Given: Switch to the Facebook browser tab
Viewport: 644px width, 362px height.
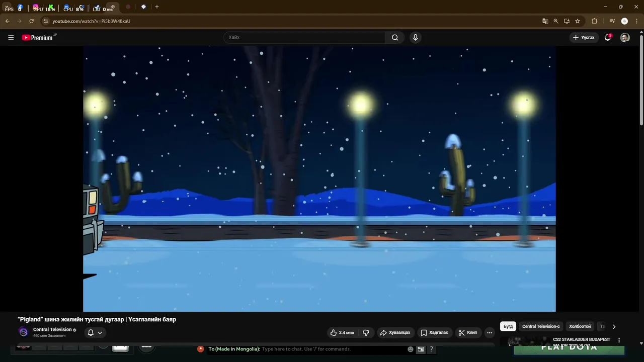Looking at the screenshot, I should coord(20,8).
